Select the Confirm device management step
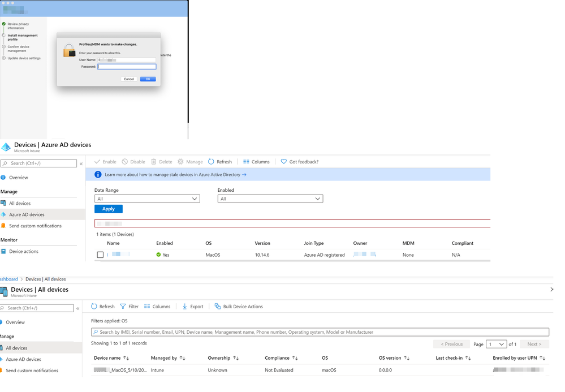The image size is (565, 392). coord(18,49)
